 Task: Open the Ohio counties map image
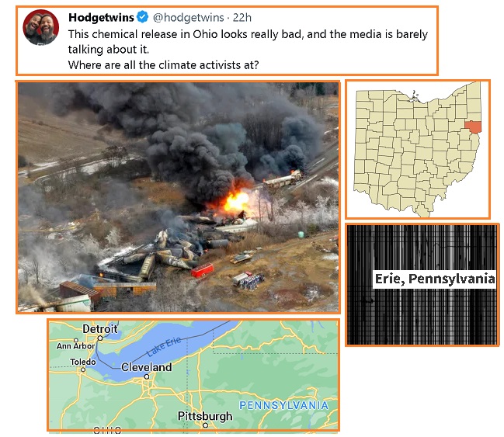click(418, 149)
